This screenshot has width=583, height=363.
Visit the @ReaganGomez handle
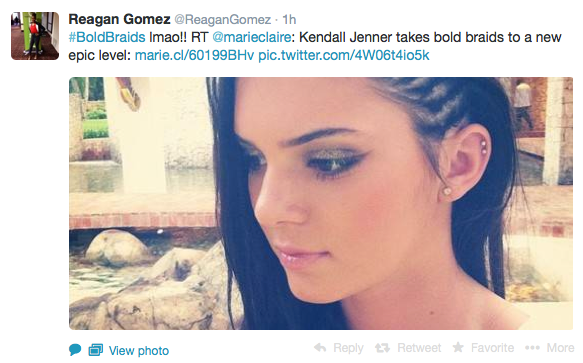click(x=223, y=19)
